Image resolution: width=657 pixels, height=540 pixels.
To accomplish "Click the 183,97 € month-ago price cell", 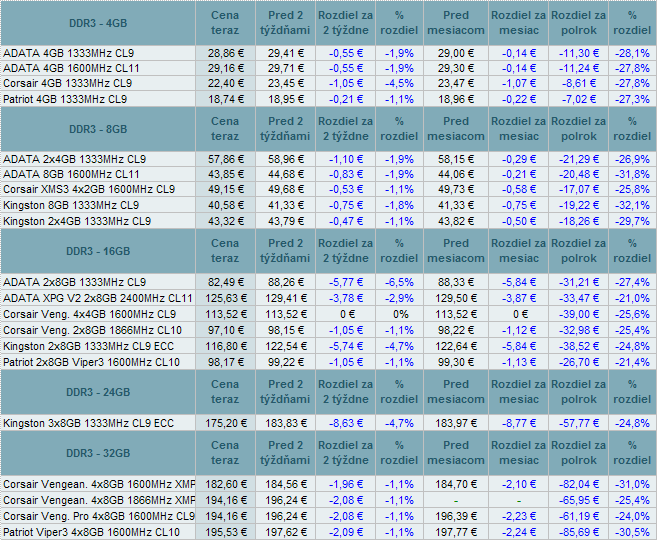I will tap(456, 423).
